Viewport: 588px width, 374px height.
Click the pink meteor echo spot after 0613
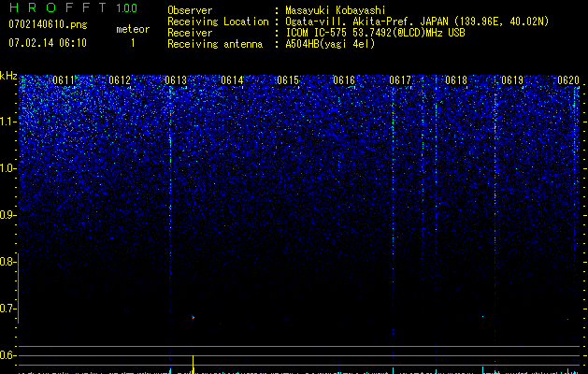point(194,318)
